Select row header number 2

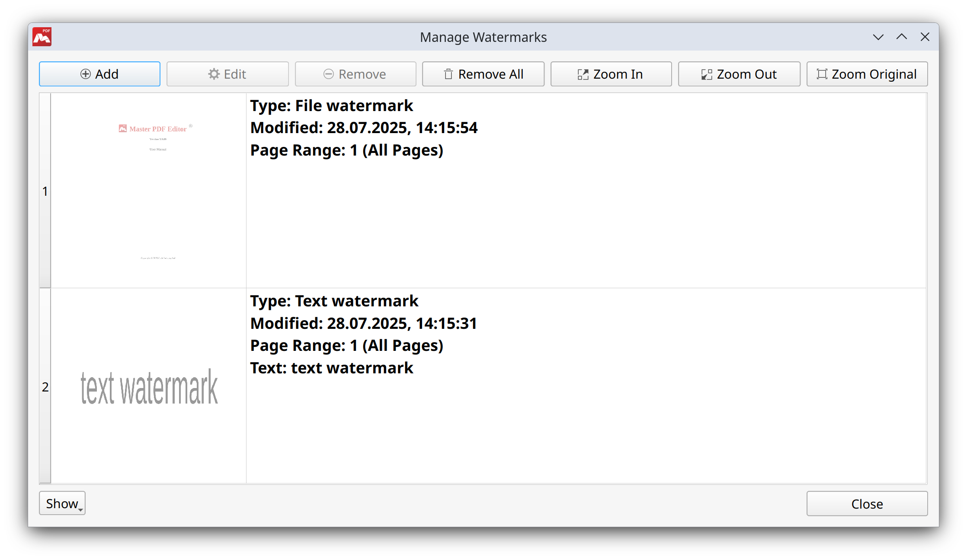point(45,386)
